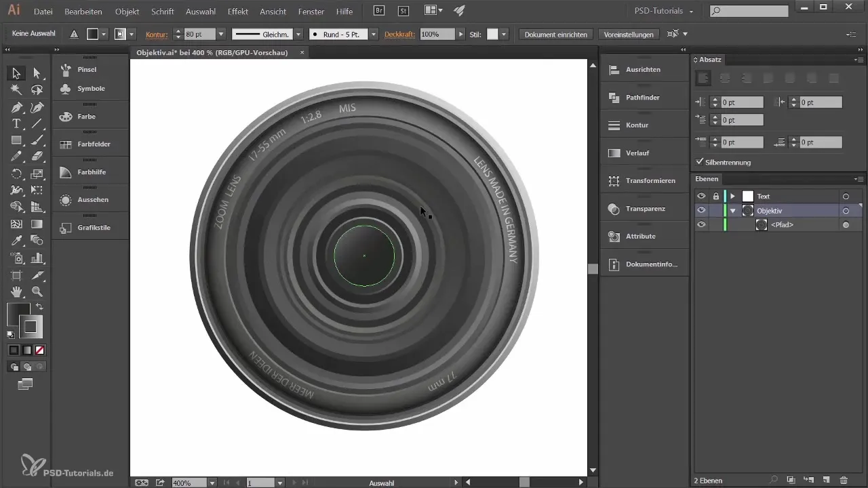Target the Objektiv layer circle
Image resolution: width=868 pixels, height=488 pixels.
coord(846,211)
